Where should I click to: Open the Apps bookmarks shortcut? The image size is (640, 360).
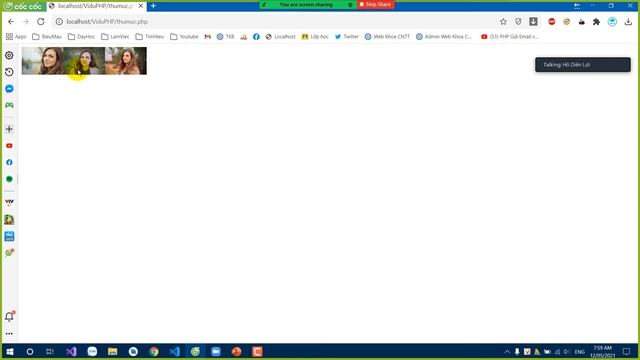point(16,36)
